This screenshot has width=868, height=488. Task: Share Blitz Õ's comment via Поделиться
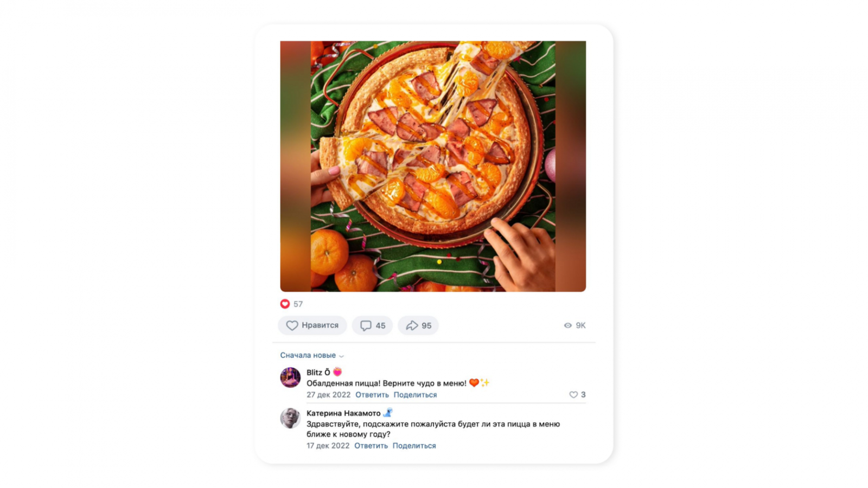point(415,395)
